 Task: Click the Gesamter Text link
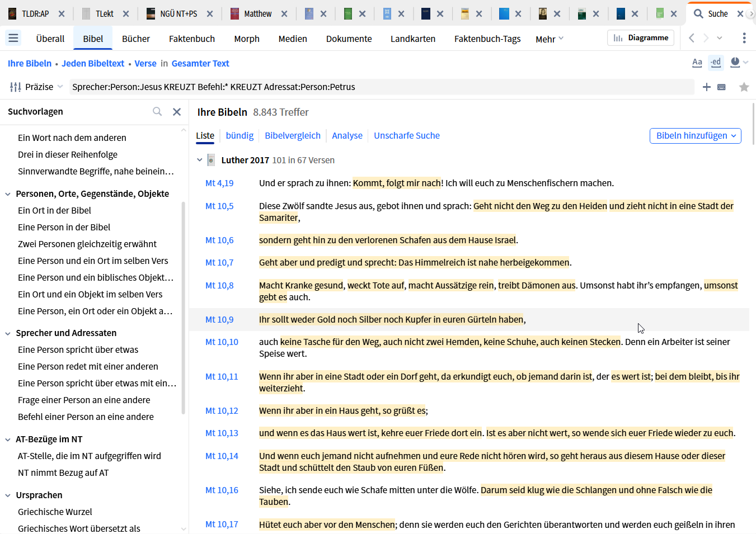point(200,63)
